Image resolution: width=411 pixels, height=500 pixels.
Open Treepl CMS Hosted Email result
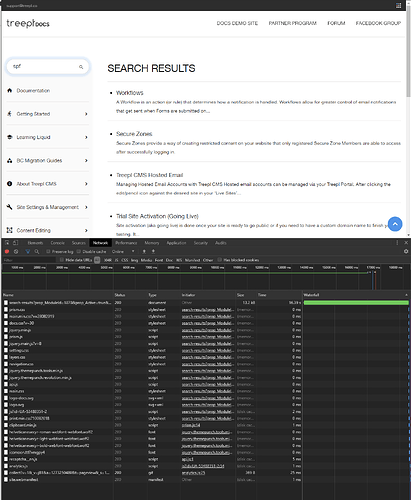pos(149,175)
